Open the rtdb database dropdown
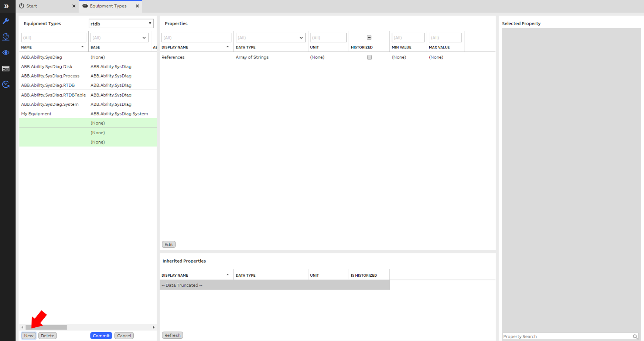644x341 pixels. click(121, 24)
